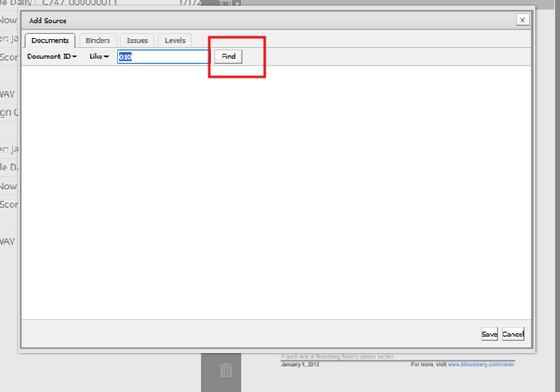Viewport: 560px width, 392px height.
Task: Open the Document ID field dropdown
Action: pyautogui.click(x=52, y=57)
